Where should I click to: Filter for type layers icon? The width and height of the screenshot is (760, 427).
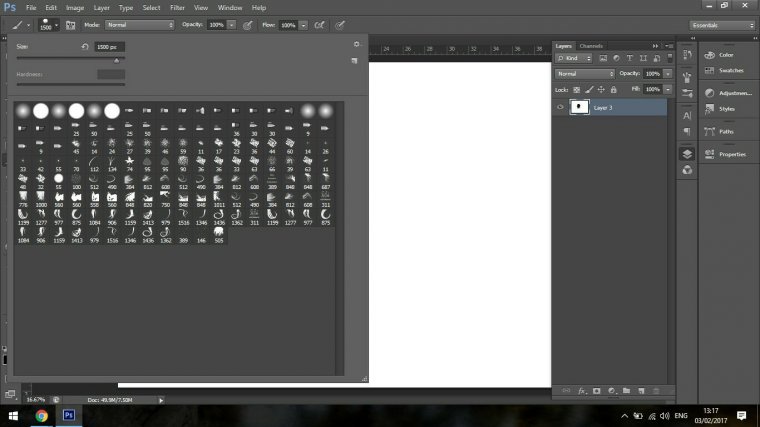tap(630, 58)
